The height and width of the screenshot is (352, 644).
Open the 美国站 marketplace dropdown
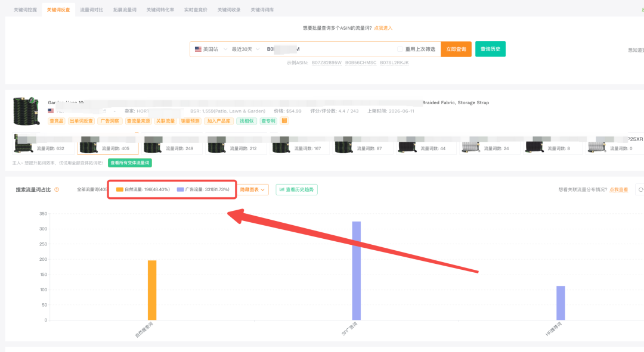(x=210, y=49)
